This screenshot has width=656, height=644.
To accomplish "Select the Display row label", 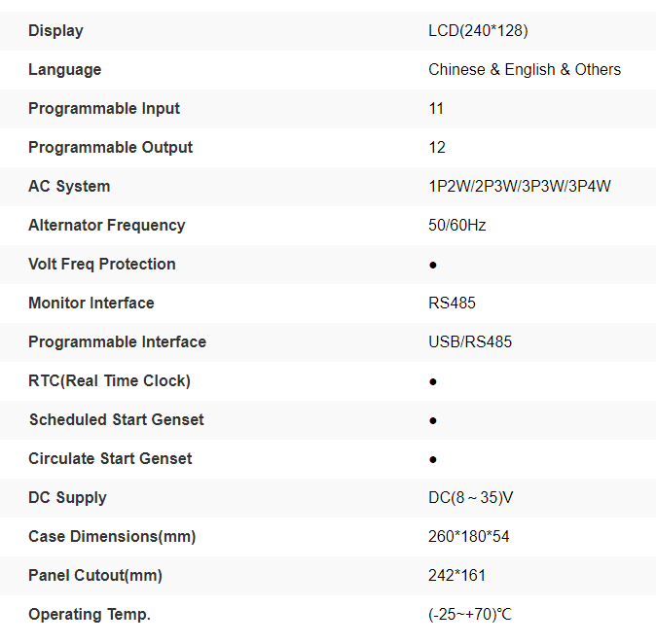I will [55, 31].
